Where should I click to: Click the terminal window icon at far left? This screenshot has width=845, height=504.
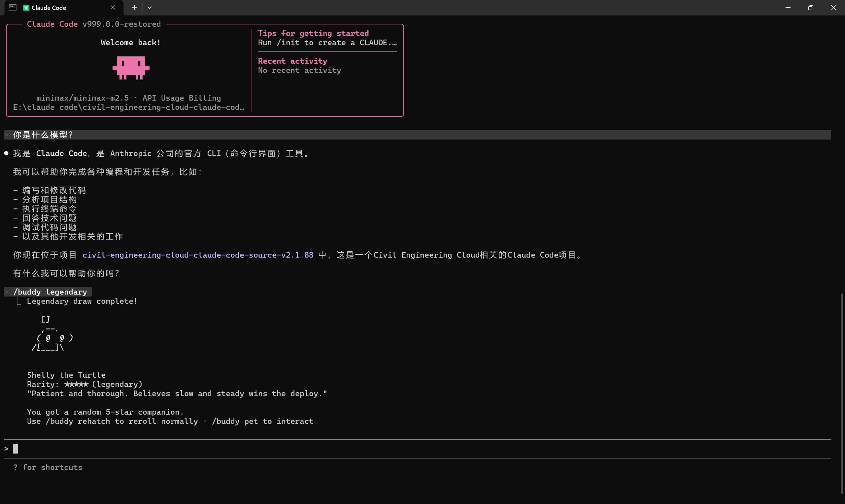click(x=13, y=8)
